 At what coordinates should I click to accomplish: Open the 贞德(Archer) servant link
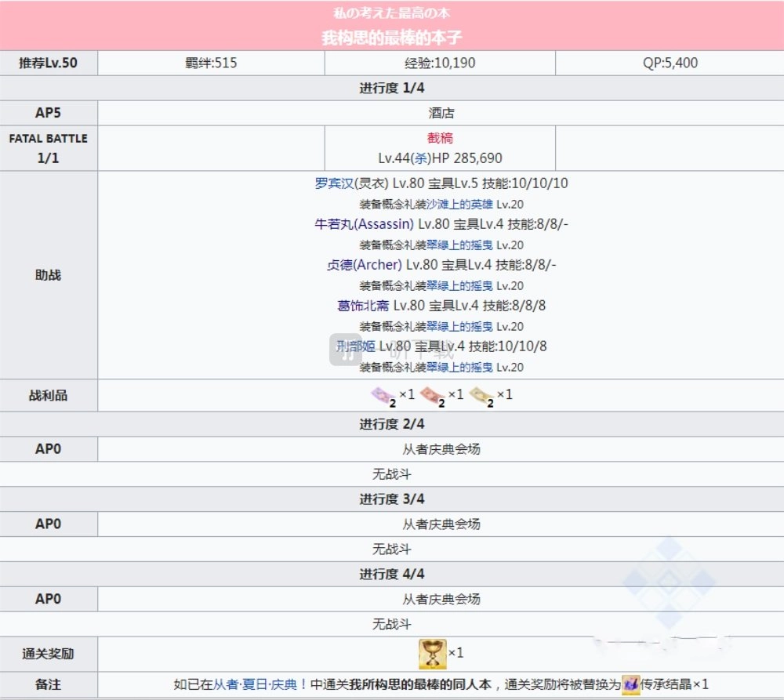point(365,265)
